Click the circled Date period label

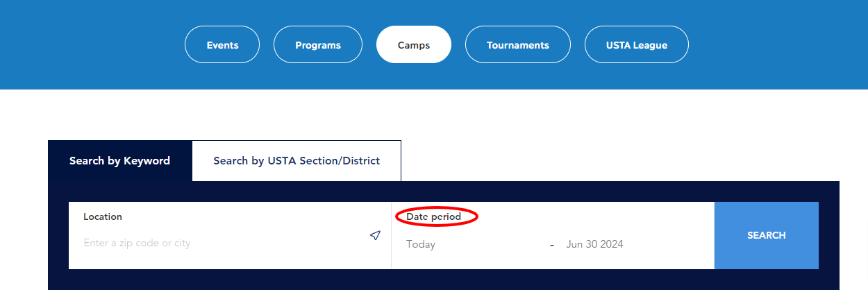434,216
